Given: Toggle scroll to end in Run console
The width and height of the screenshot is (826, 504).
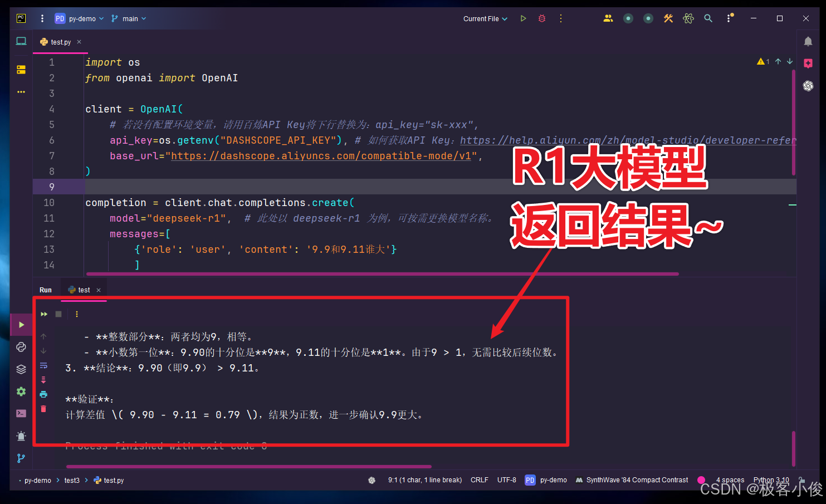Looking at the screenshot, I should [43, 380].
